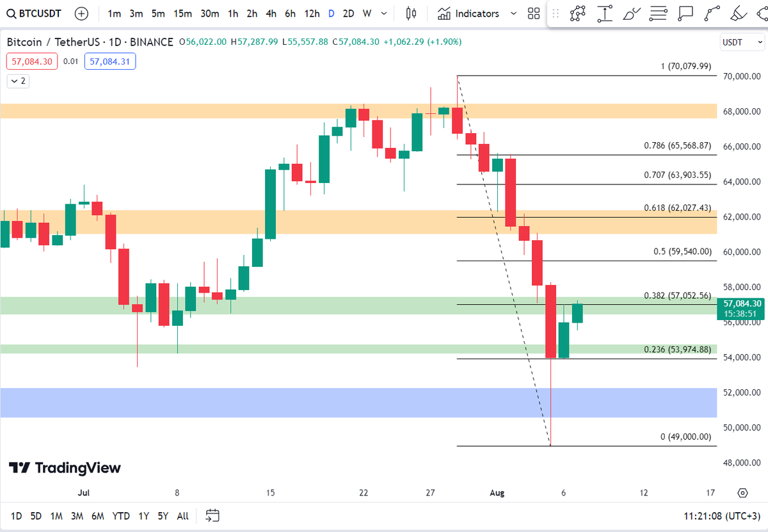Select the highlighter tool
The width and height of the screenshot is (768, 532).
coord(739,13)
